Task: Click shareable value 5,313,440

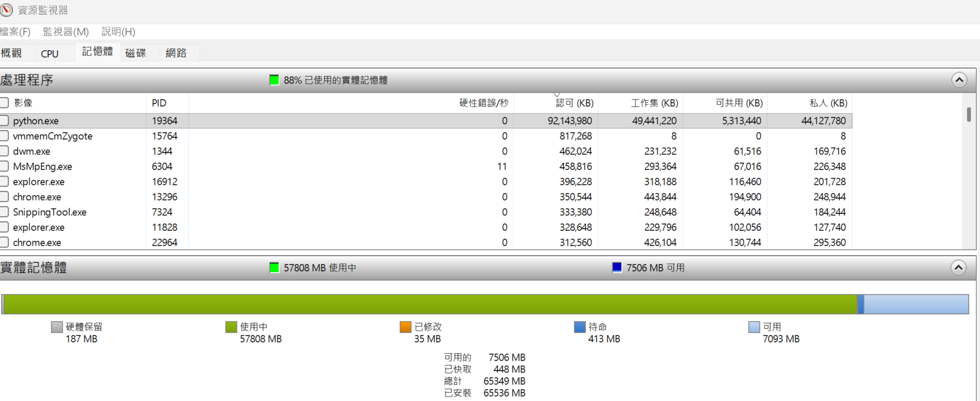Action: [x=741, y=121]
